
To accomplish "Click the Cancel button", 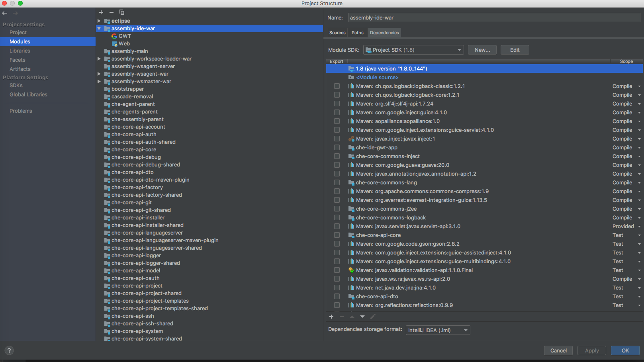I will pos(558,351).
